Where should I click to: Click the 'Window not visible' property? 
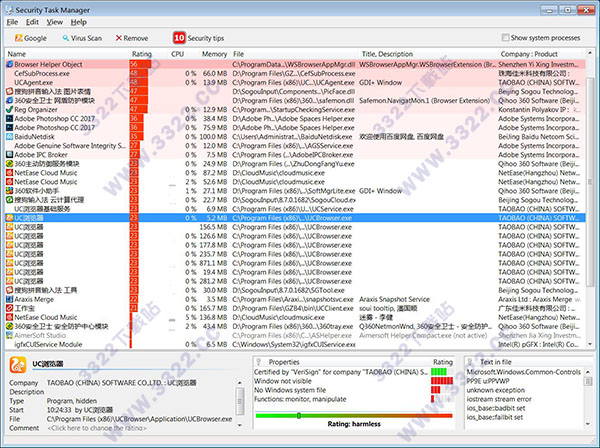coord(283,381)
